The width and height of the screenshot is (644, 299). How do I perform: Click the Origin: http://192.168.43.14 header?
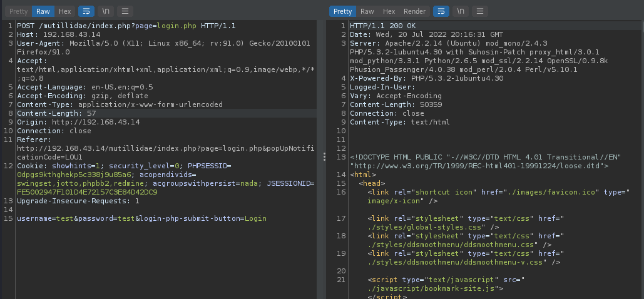[78, 122]
